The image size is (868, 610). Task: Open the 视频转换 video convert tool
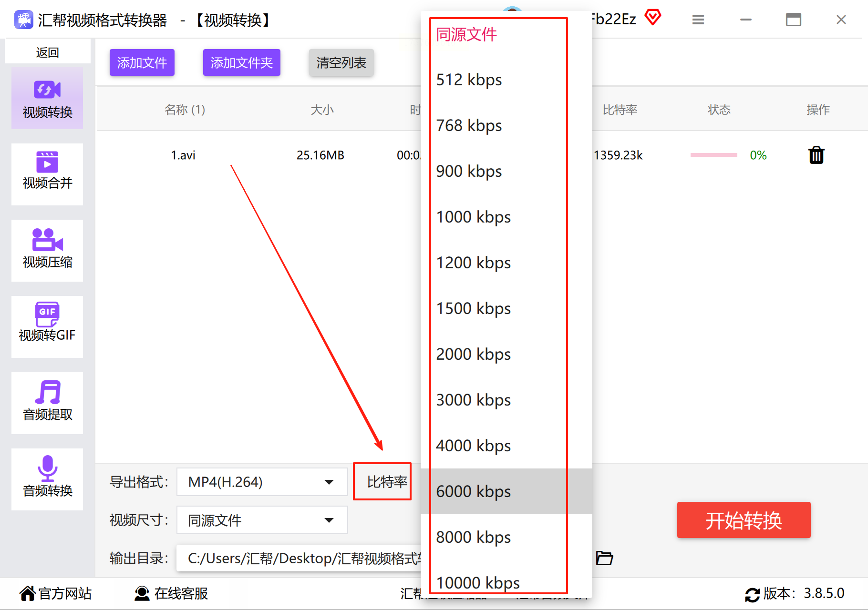pos(47,99)
